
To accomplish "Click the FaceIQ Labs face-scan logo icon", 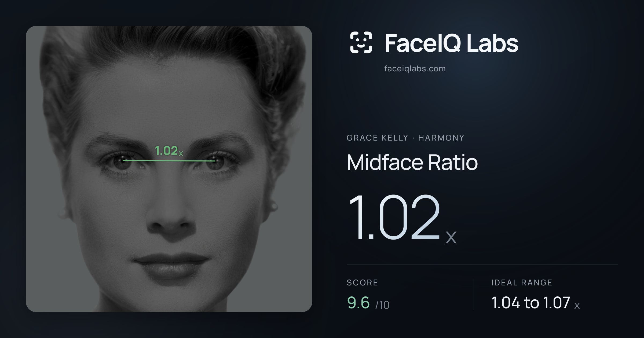I will 361,42.
